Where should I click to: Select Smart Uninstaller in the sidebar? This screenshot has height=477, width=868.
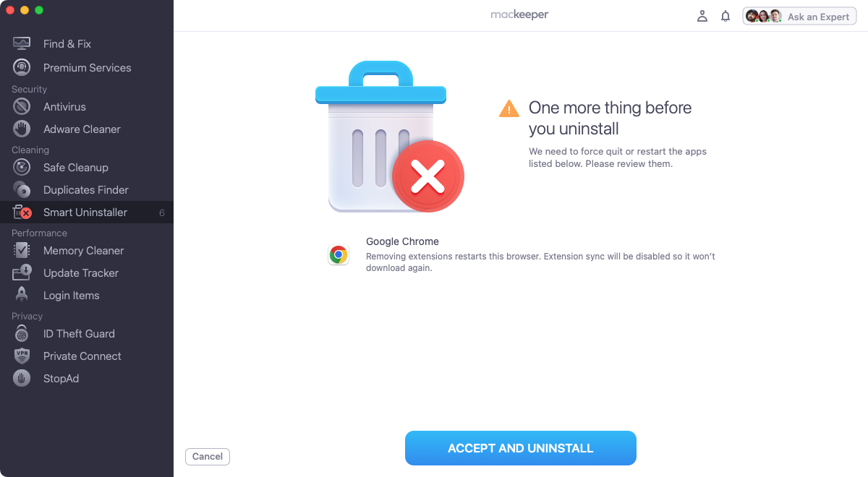(87, 212)
